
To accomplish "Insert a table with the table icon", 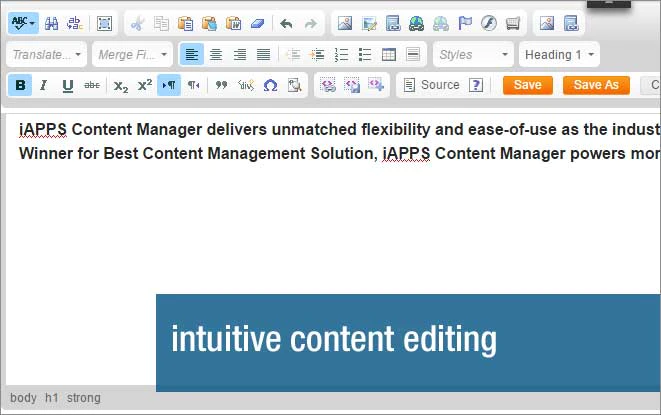I will 389,54.
